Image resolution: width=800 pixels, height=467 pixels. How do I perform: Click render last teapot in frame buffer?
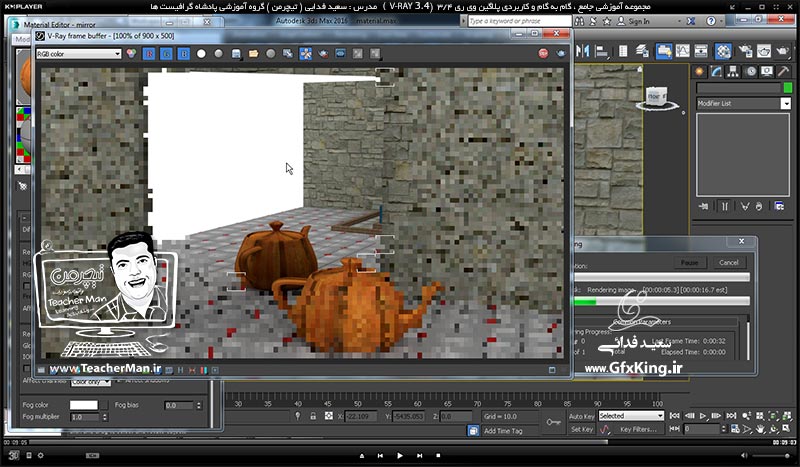(561, 54)
